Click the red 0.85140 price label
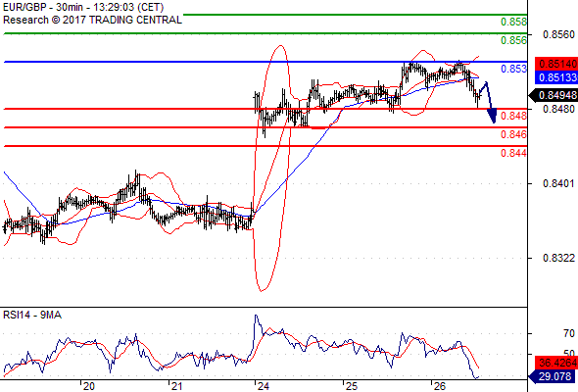This screenshot has height=392, width=578. pos(556,64)
